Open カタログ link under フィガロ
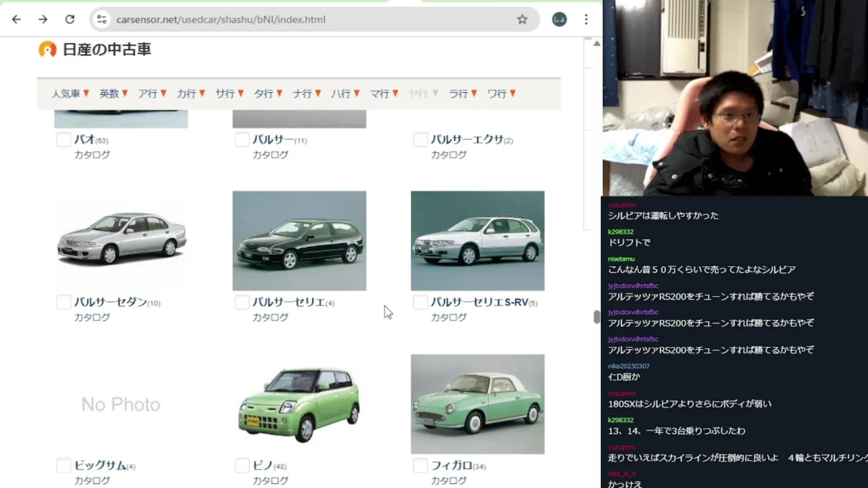868x488 pixels. pyautogui.click(x=448, y=481)
